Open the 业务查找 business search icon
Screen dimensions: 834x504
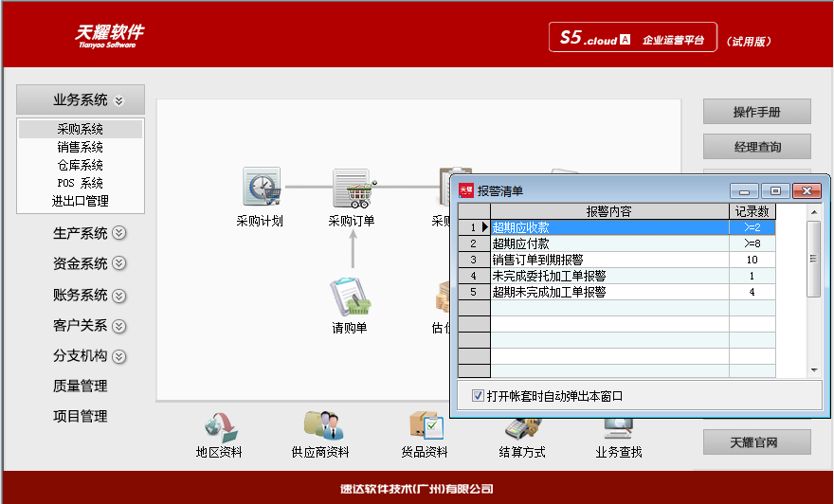[619, 429]
